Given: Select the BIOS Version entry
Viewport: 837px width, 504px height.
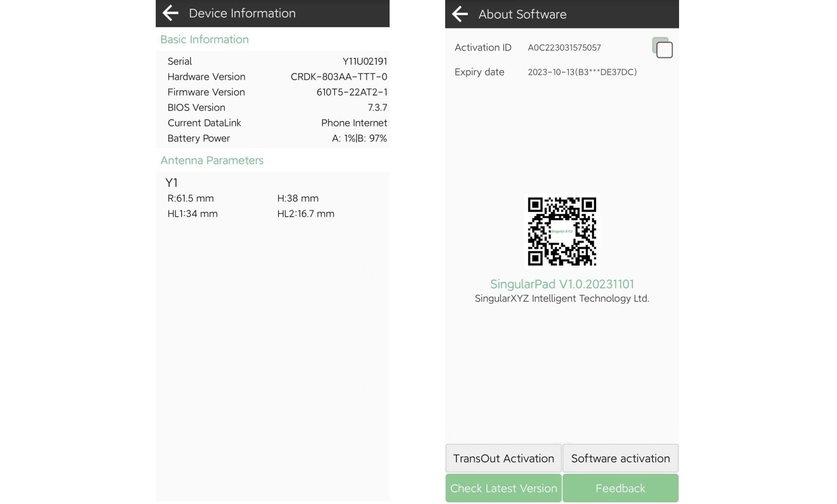Looking at the screenshot, I should coord(272,107).
